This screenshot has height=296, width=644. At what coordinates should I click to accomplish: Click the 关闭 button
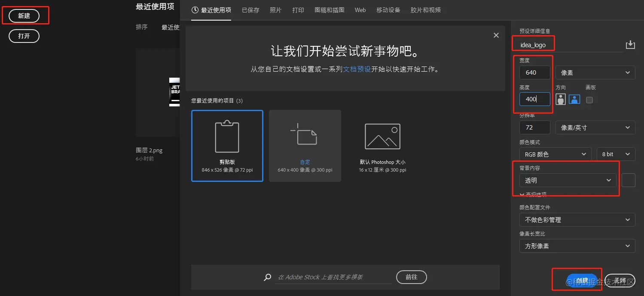(x=620, y=281)
